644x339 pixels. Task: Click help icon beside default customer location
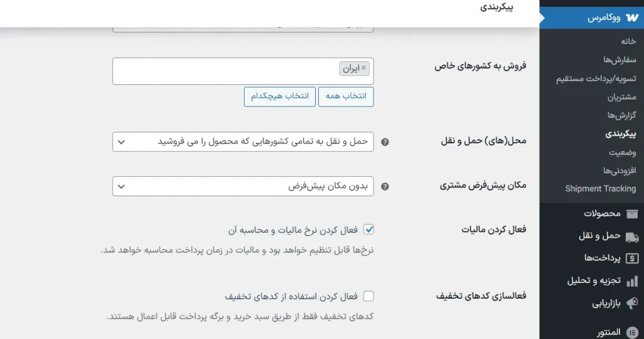(385, 186)
